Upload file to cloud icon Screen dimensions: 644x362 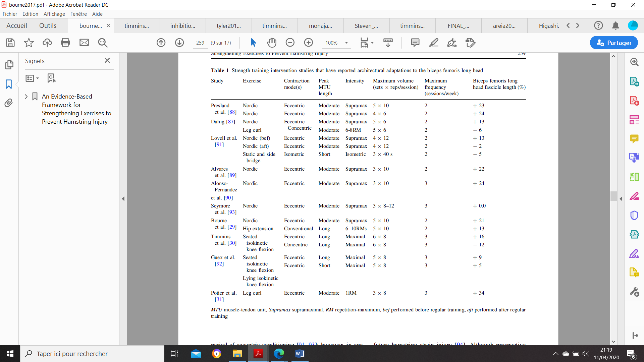pyautogui.click(x=47, y=43)
